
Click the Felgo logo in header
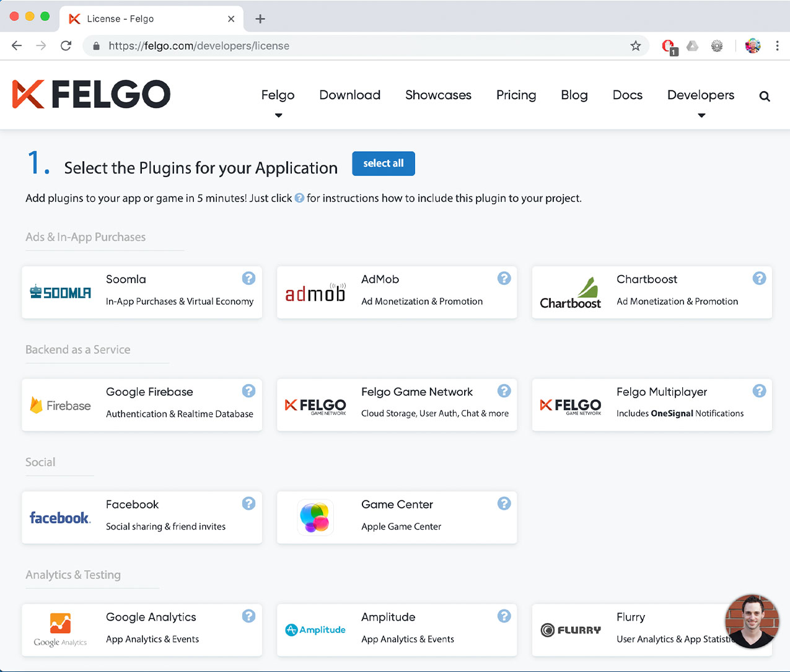[91, 94]
